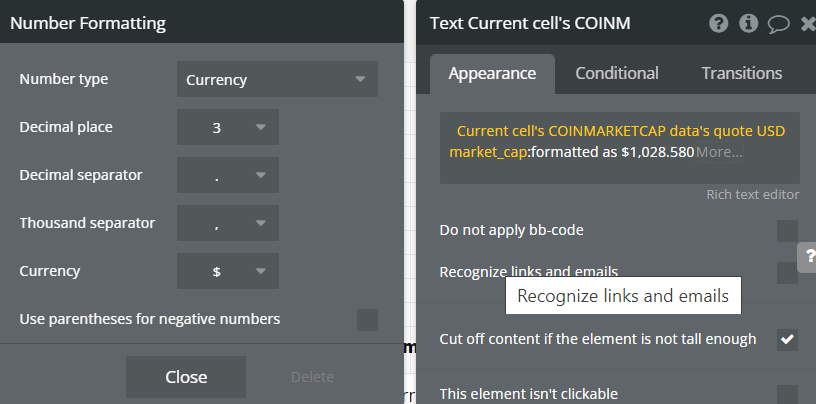Open the Number type dropdown
The width and height of the screenshot is (816, 404).
pyautogui.click(x=277, y=80)
